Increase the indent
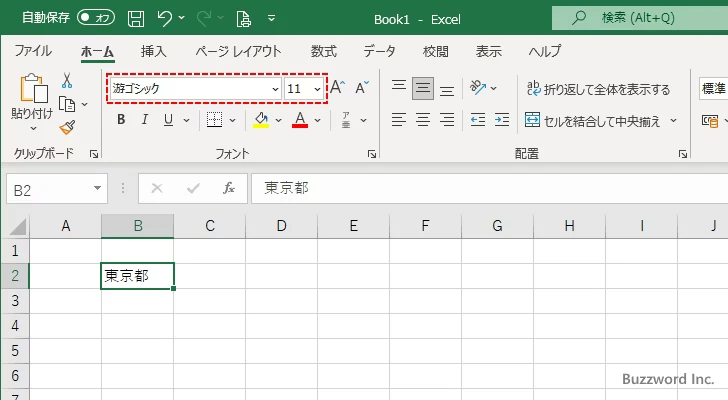Screen dimensions: 728x400 [x=502, y=120]
